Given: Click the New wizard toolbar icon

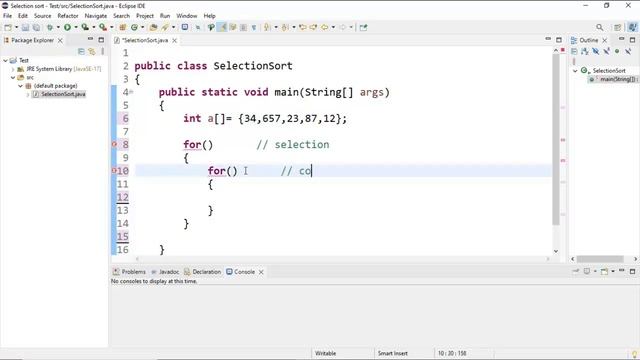Looking at the screenshot, I should [x=8, y=27].
